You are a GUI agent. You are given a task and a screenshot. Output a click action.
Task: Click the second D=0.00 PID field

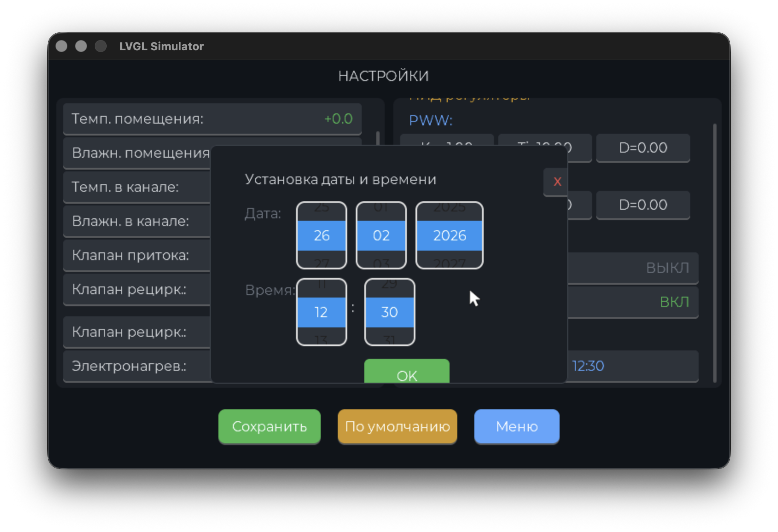[643, 205]
